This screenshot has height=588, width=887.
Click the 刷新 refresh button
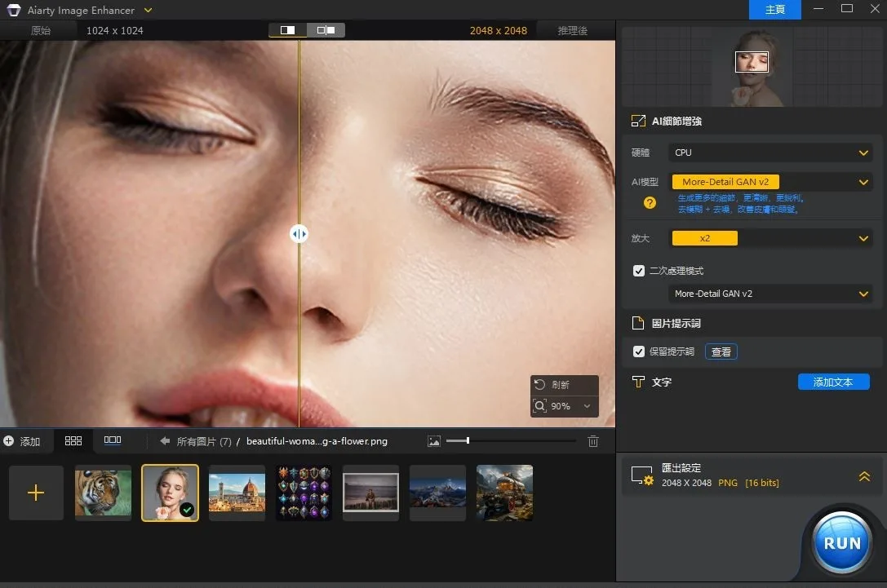pyautogui.click(x=552, y=385)
